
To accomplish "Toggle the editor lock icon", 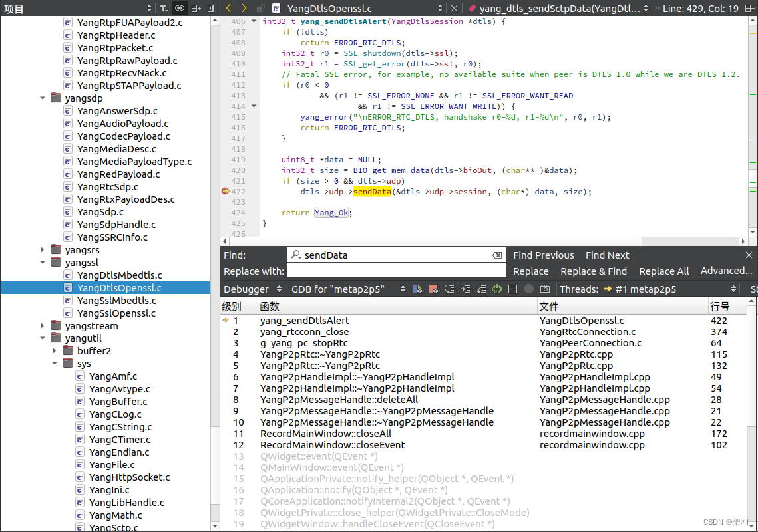I will 260,8.
